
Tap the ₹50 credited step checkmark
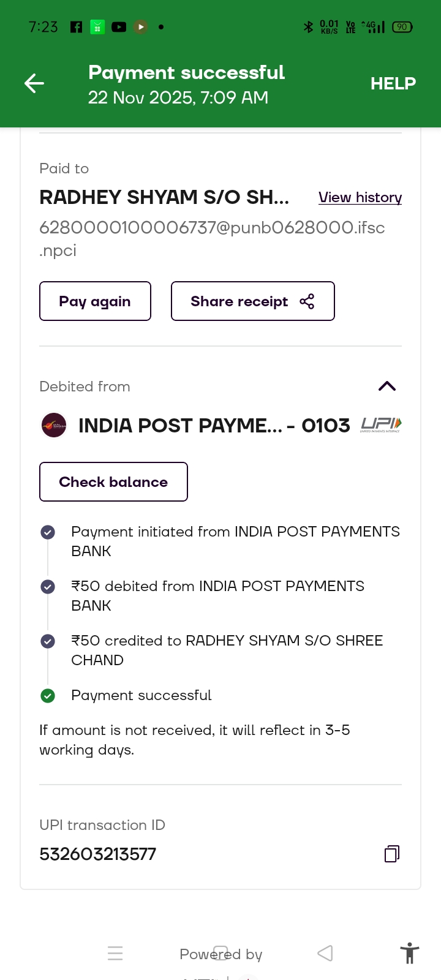pyautogui.click(x=48, y=641)
